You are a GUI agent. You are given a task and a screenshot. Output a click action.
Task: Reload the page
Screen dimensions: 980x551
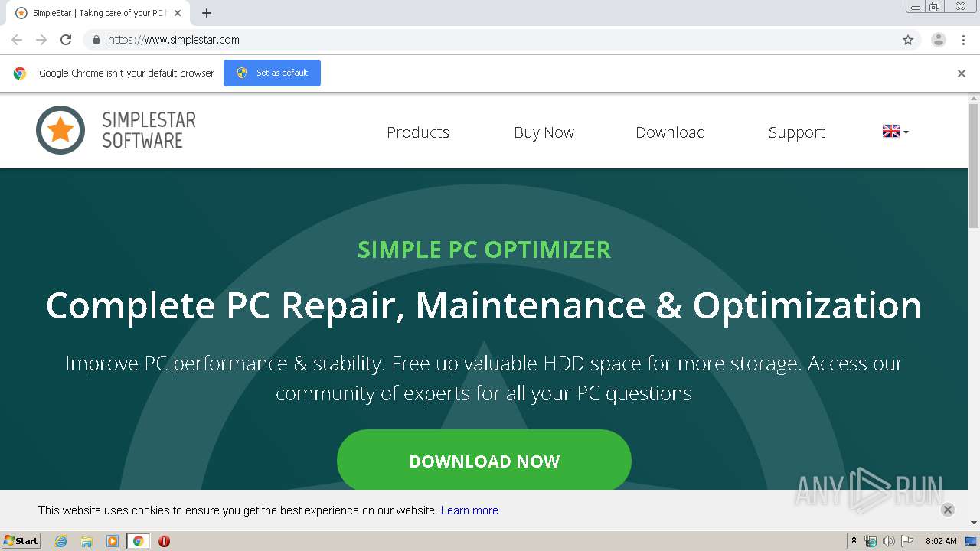[x=66, y=40]
